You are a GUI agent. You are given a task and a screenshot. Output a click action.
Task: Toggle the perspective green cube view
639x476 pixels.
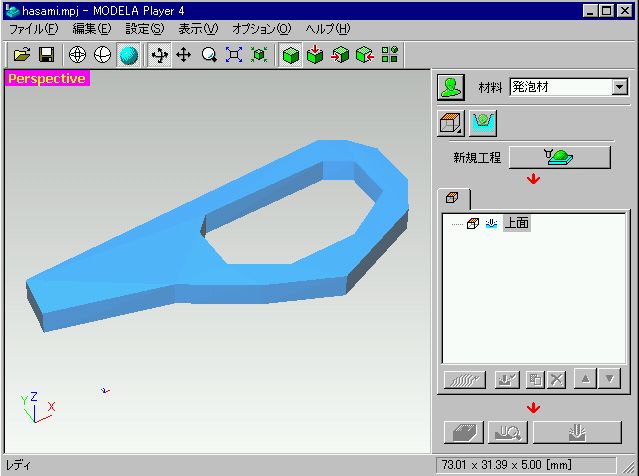[x=290, y=55]
